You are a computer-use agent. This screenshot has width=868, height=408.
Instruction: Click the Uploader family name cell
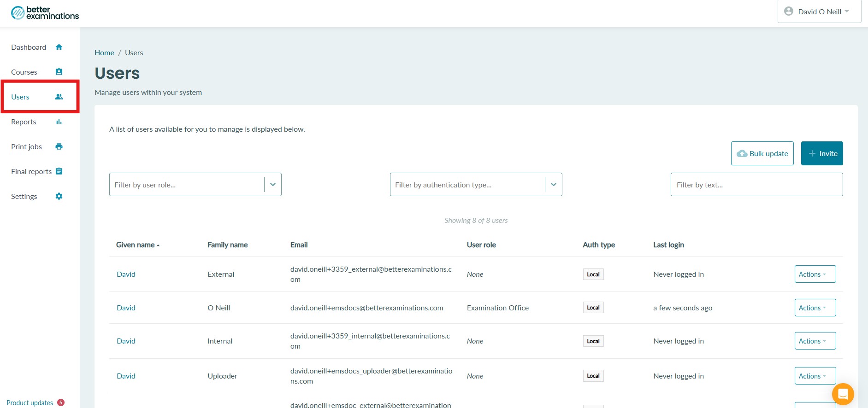coord(222,376)
